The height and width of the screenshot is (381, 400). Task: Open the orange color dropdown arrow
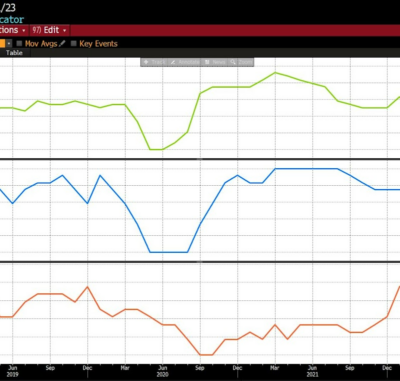click(9, 44)
